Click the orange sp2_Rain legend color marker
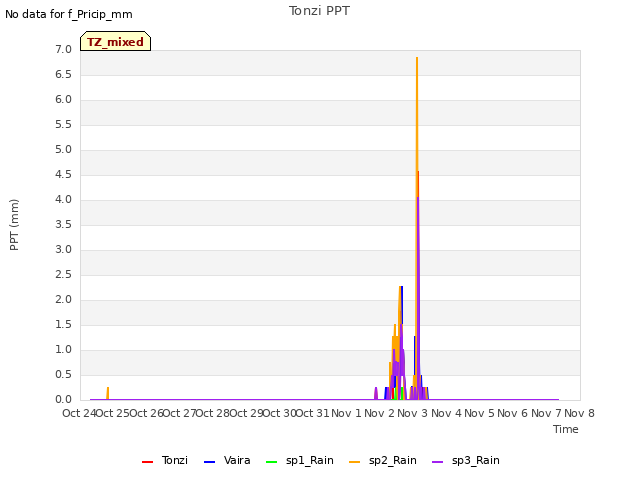The image size is (640, 480). (x=355, y=462)
